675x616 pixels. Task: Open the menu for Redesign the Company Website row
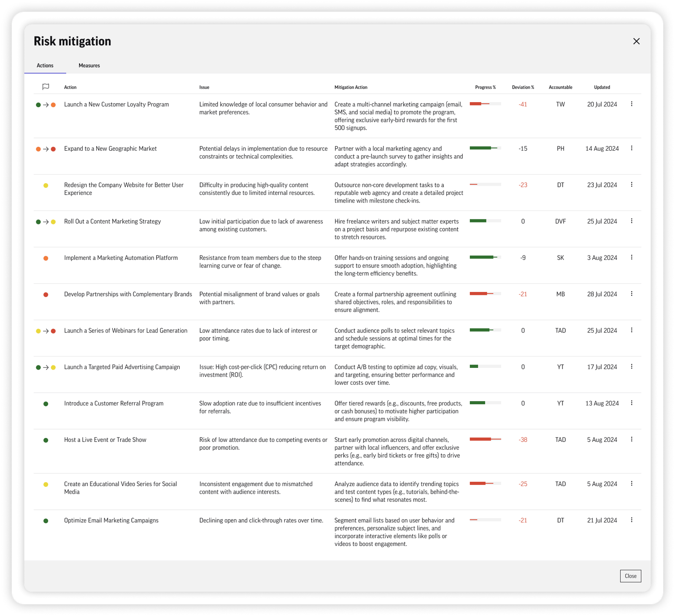click(632, 185)
